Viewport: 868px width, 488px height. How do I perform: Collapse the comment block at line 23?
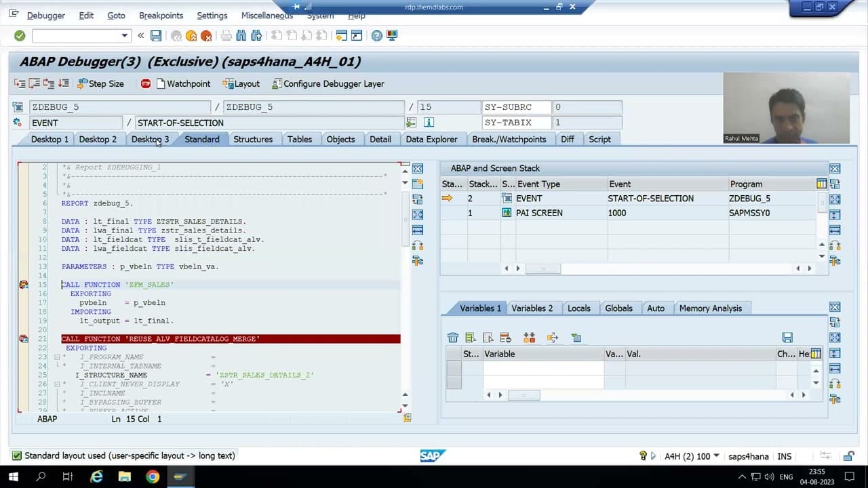(x=58, y=357)
